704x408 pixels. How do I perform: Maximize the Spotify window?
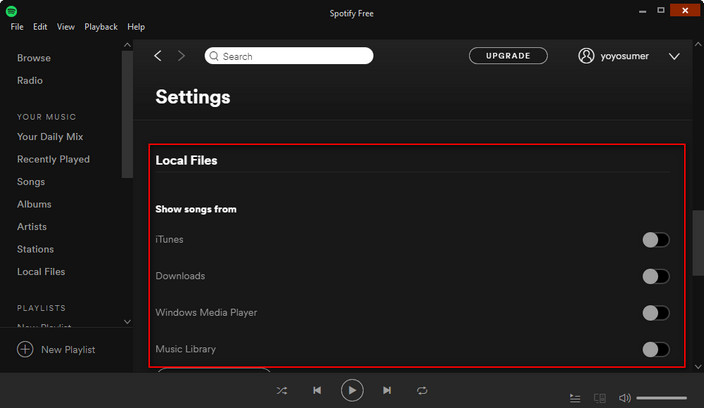[660, 10]
